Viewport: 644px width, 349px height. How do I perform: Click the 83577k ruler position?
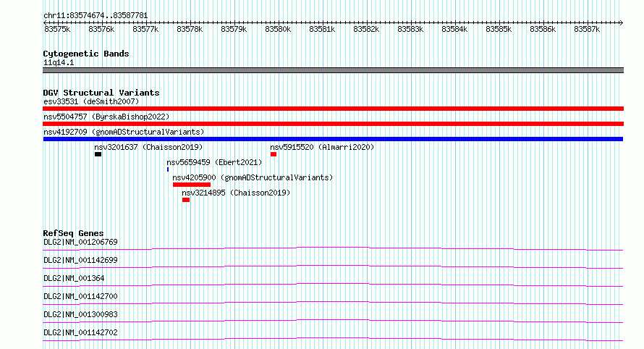tap(145, 29)
